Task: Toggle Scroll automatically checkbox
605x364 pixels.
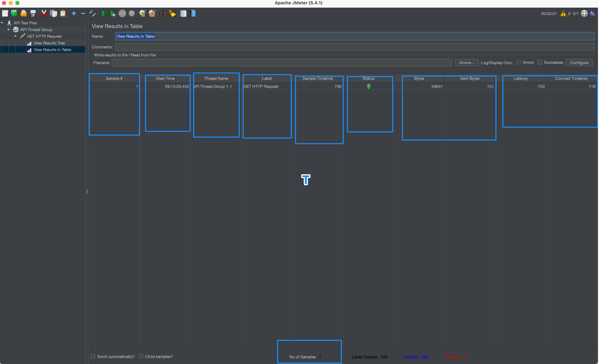Action: pyautogui.click(x=93, y=356)
